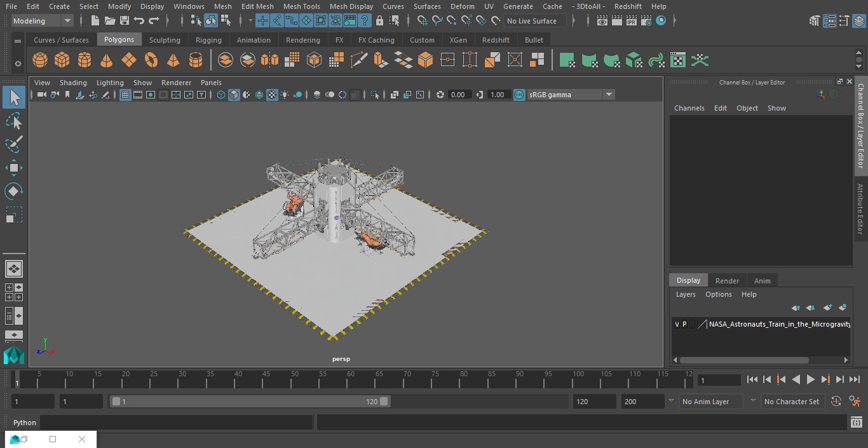Play the animation forward

811,379
